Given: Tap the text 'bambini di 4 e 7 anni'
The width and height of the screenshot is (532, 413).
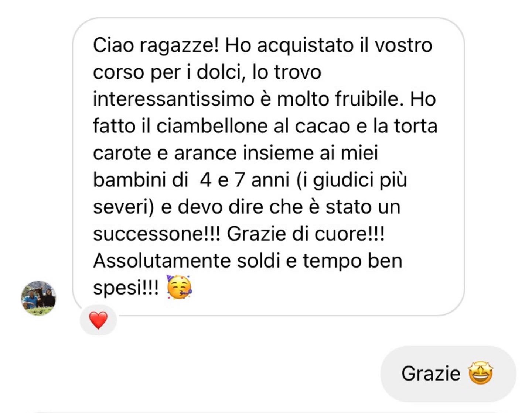Looking at the screenshot, I should click(191, 180).
